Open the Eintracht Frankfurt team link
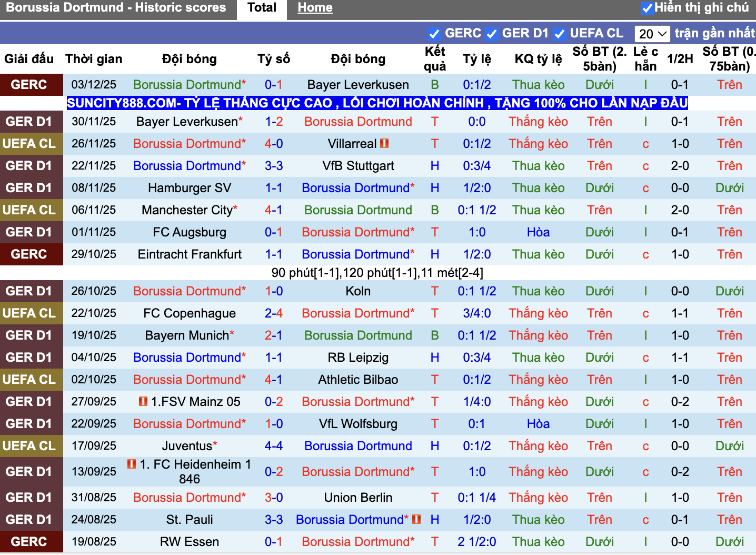Image resolution: width=756 pixels, height=555 pixels. [190, 254]
